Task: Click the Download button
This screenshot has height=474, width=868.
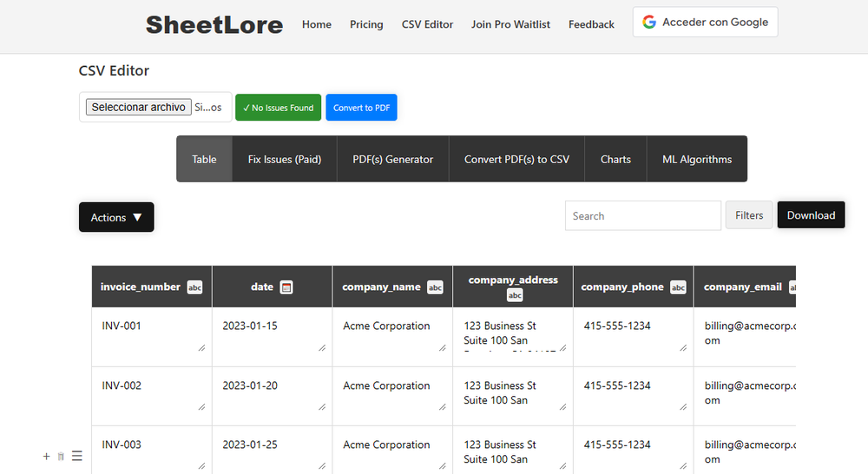Action: (x=811, y=214)
